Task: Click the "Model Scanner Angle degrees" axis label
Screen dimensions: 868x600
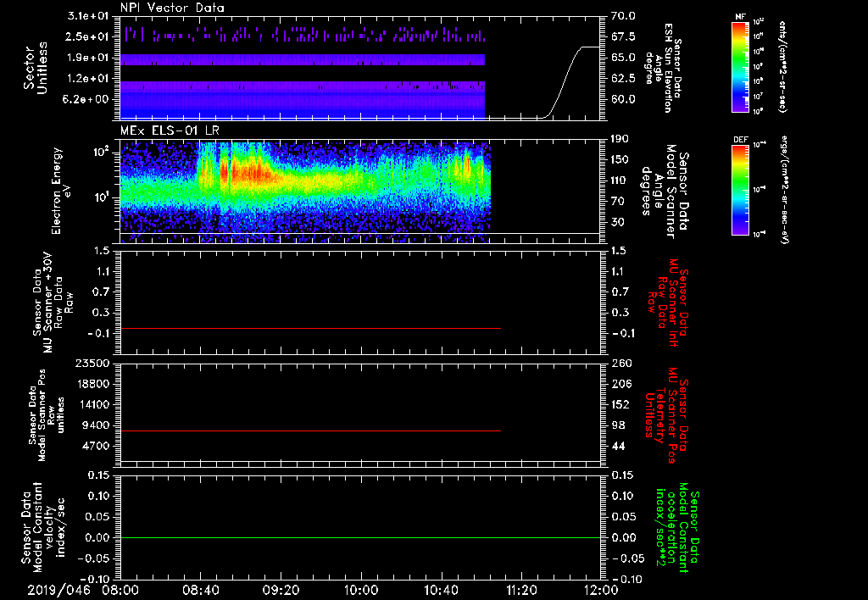Action: tap(665, 192)
